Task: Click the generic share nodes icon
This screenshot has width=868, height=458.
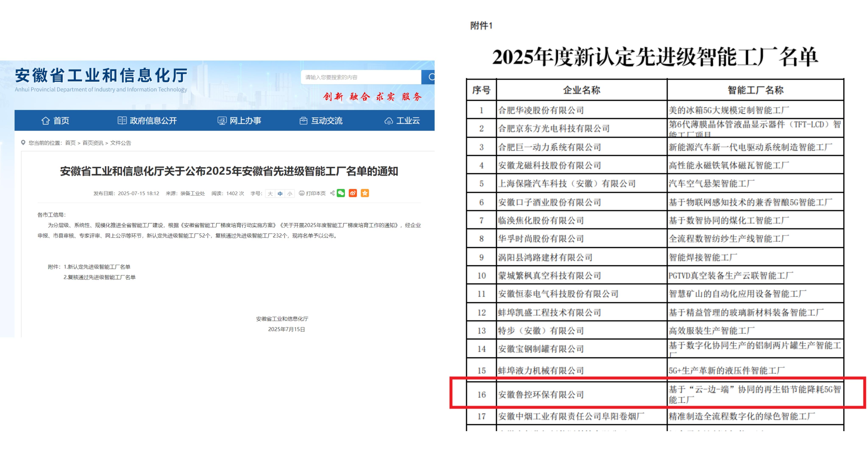Action: (332, 193)
